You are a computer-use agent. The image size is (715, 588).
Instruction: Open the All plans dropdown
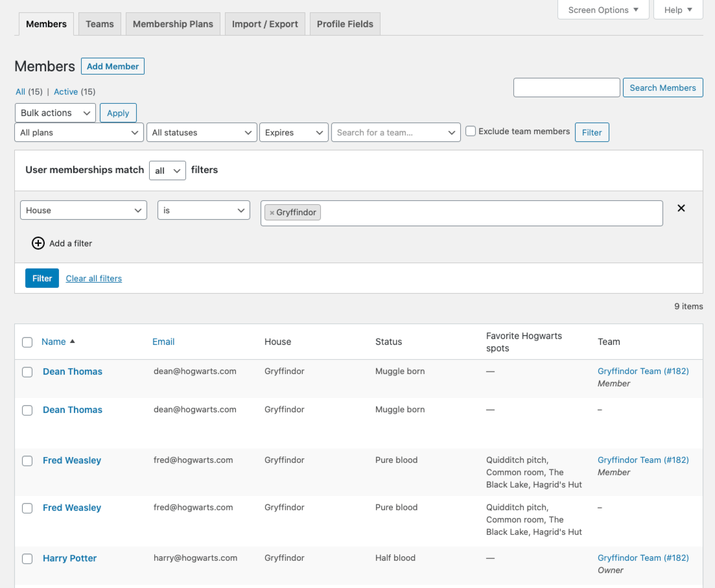pyautogui.click(x=78, y=132)
